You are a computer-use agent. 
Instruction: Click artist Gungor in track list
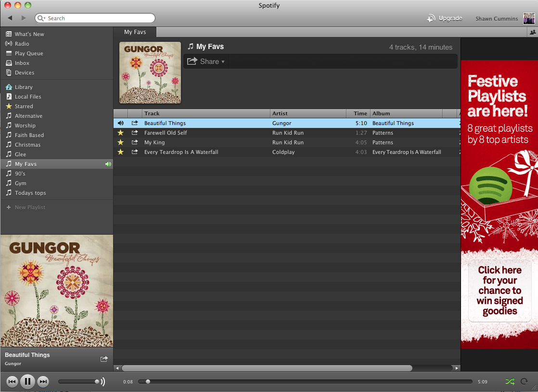[x=282, y=123]
